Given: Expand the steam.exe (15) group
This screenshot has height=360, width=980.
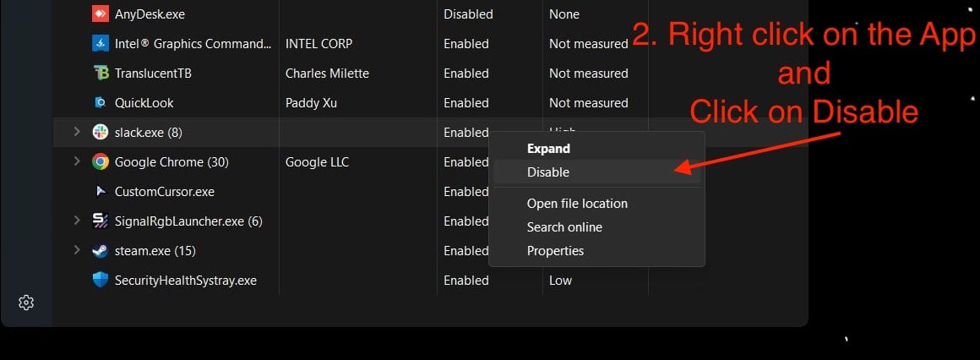Looking at the screenshot, I should (77, 250).
